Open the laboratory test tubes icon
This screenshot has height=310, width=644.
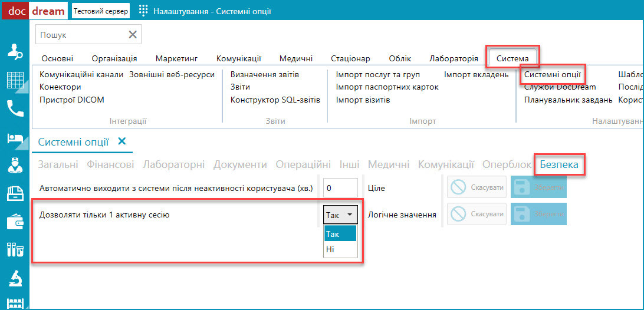coord(15,249)
